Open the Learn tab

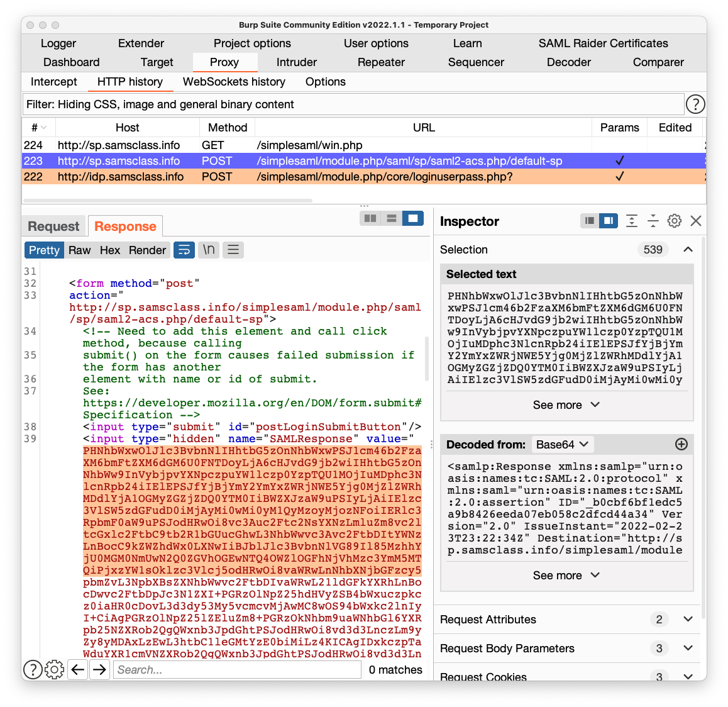point(467,43)
